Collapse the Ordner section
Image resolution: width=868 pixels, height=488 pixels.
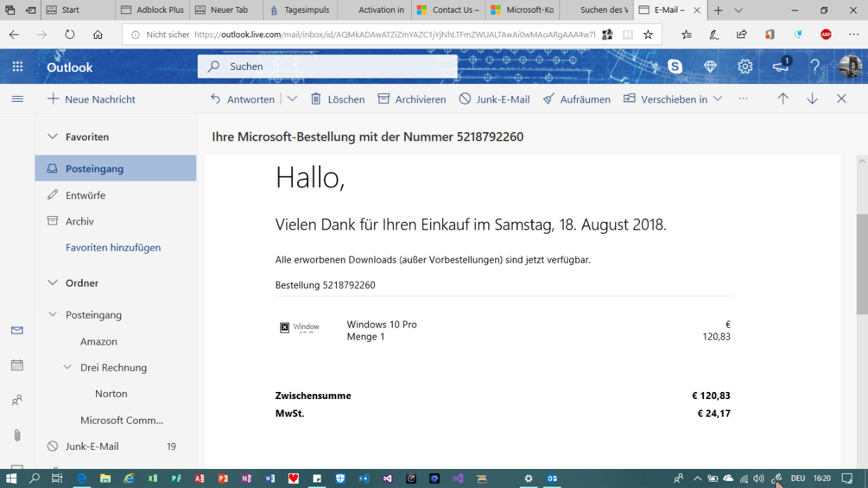pos(52,282)
